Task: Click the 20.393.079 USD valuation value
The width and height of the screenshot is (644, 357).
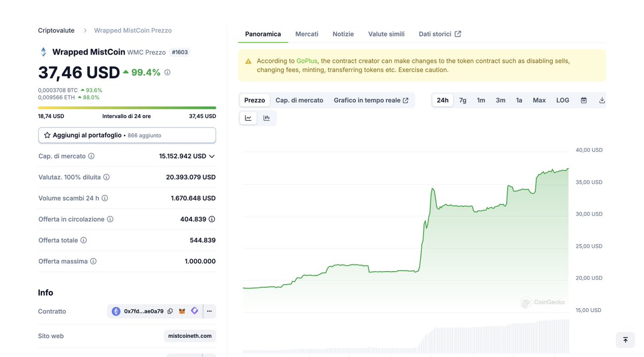Action: 191,177
